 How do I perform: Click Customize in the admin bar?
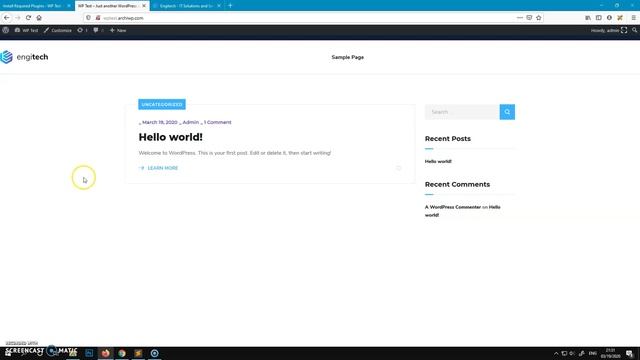coord(58,30)
